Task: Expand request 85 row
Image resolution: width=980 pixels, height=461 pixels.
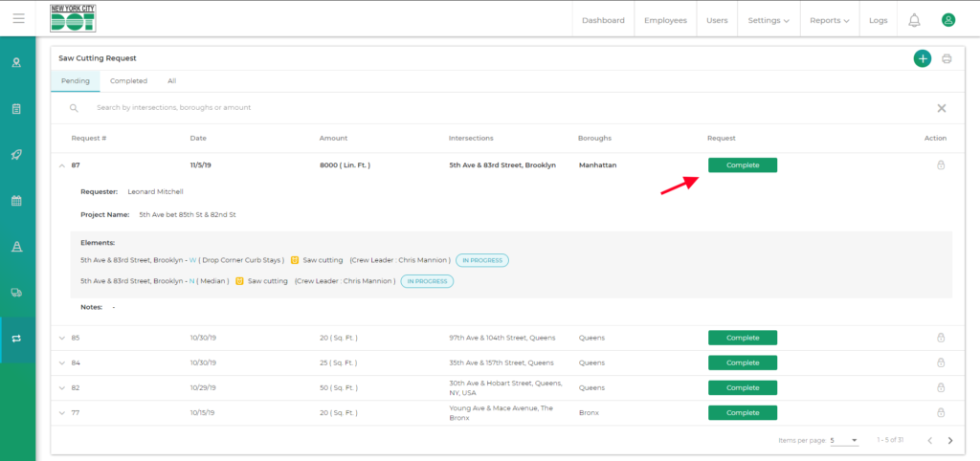Action: click(62, 338)
